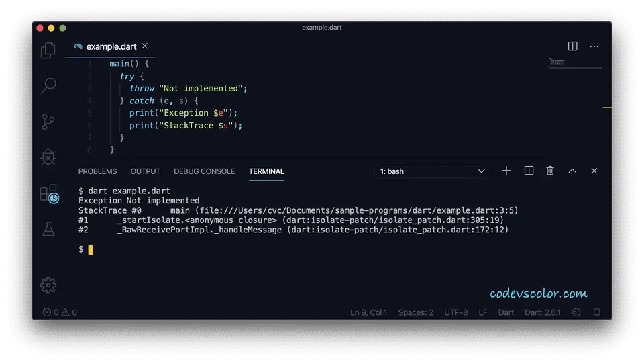This screenshot has height=362, width=644.
Task: Click the 'throw "Not implemented";' code line
Action: tap(188, 89)
